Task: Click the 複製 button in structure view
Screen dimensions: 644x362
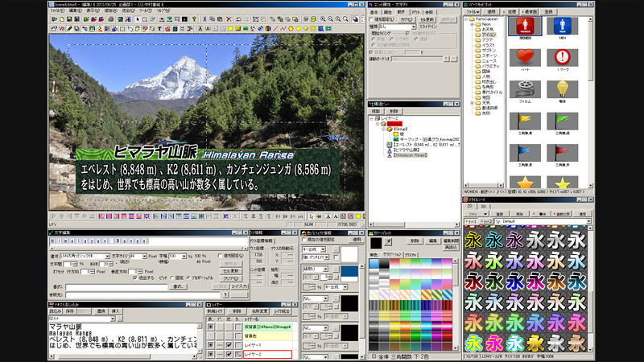Action: click(376, 111)
